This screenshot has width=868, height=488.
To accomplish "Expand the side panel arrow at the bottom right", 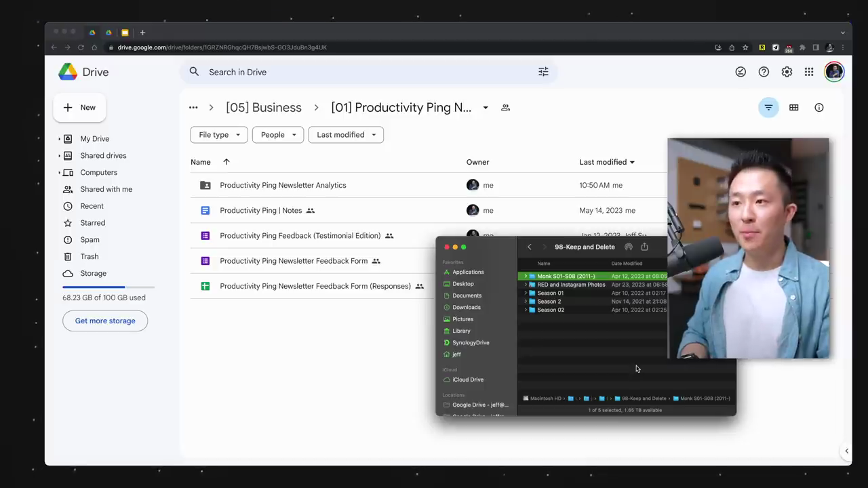I will pos(846,451).
